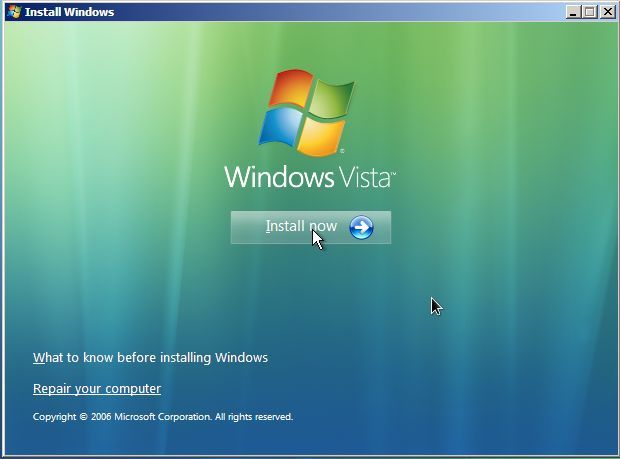The height and width of the screenshot is (459, 620).
Task: Maximize the Install Windows window
Action: 590,12
